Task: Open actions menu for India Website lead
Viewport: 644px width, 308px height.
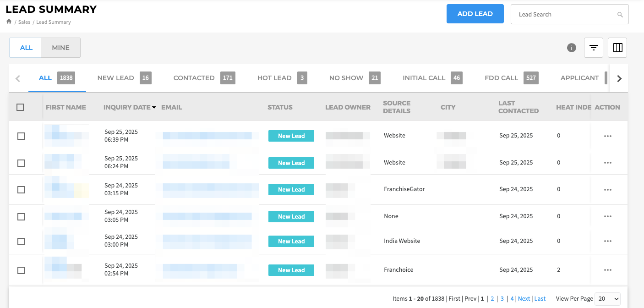Action: pyautogui.click(x=608, y=241)
